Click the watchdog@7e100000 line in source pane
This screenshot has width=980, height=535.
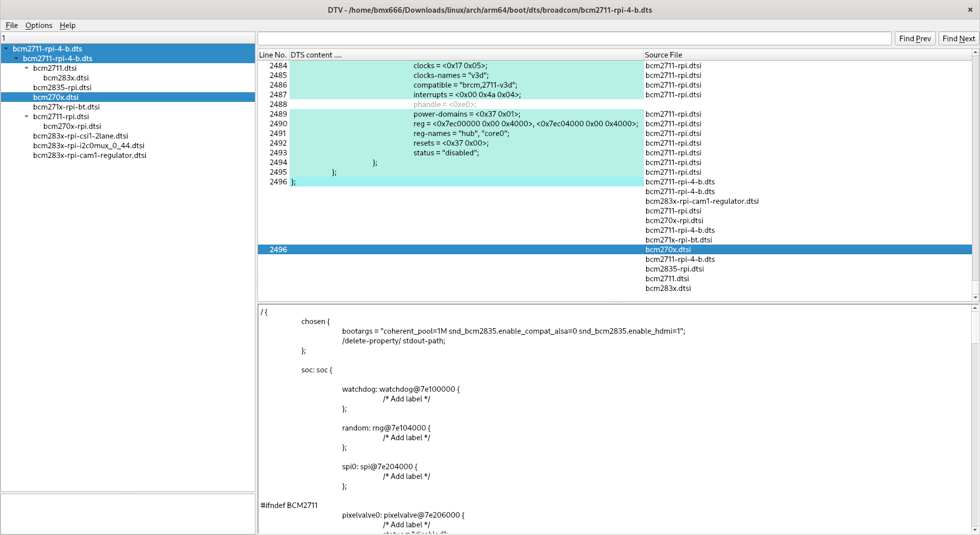tap(401, 389)
